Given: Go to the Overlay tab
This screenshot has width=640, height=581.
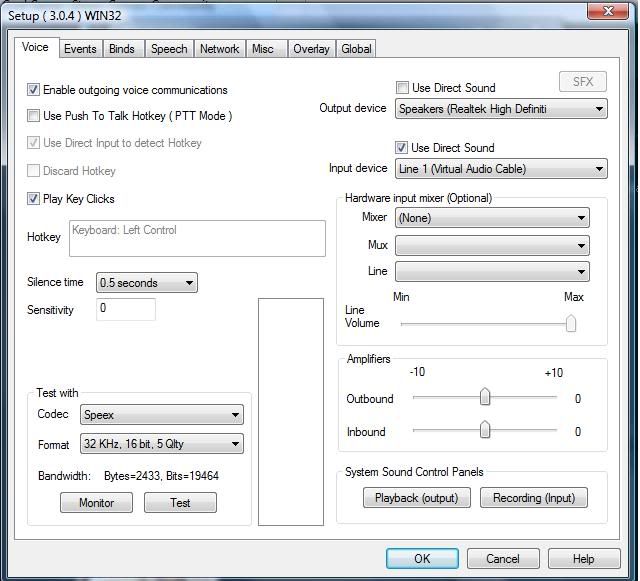Looking at the screenshot, I should tap(311, 49).
